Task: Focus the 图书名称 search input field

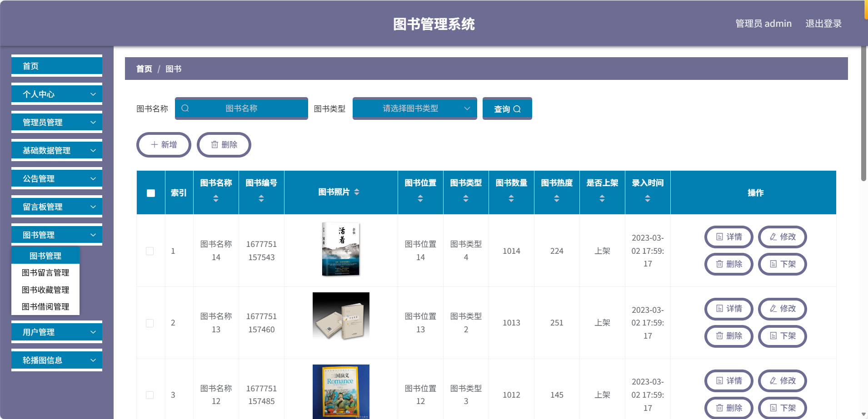Action: click(241, 108)
